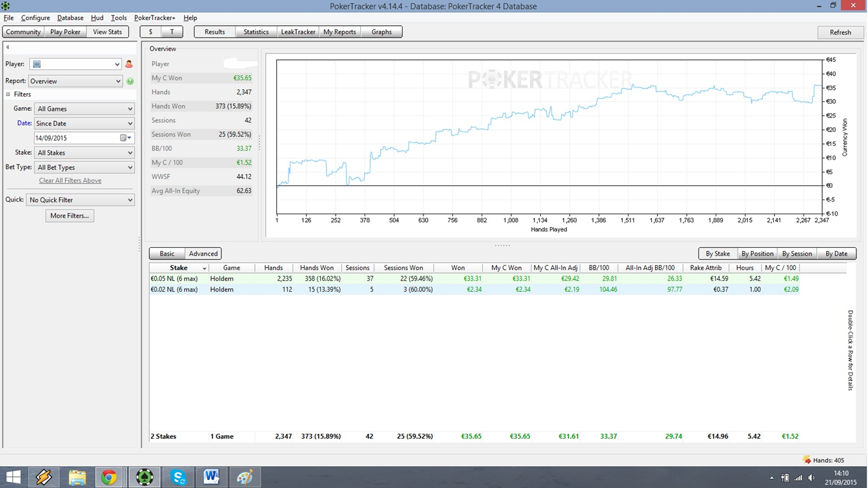Open the Date filter dropdown
Viewport: 868px width, 488px height.
[x=85, y=123]
